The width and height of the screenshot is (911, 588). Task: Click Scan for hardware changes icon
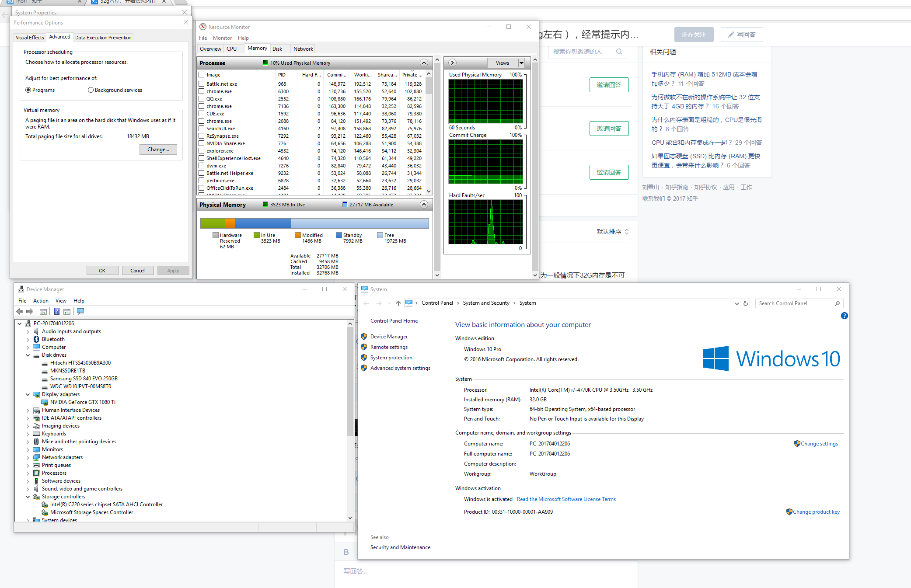[80, 312]
